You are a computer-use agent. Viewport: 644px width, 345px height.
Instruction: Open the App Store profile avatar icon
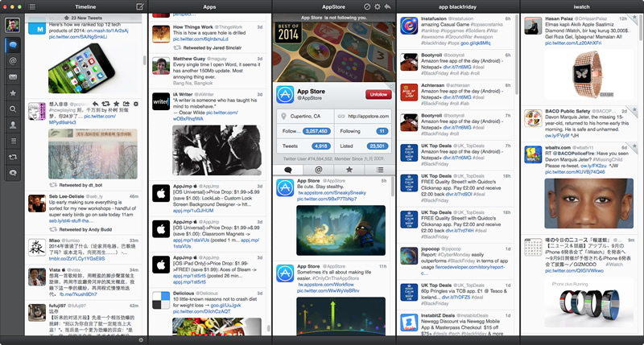tap(285, 94)
